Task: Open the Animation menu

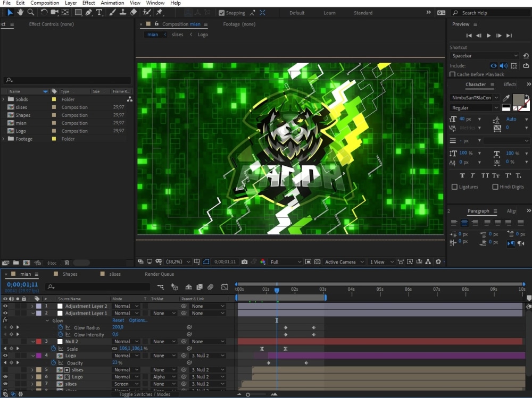Action: pos(112,3)
